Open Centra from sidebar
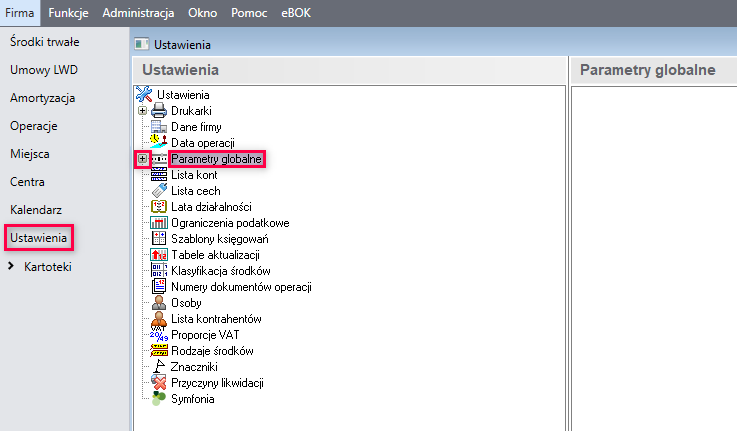This screenshot has height=431, width=737. pos(27,182)
